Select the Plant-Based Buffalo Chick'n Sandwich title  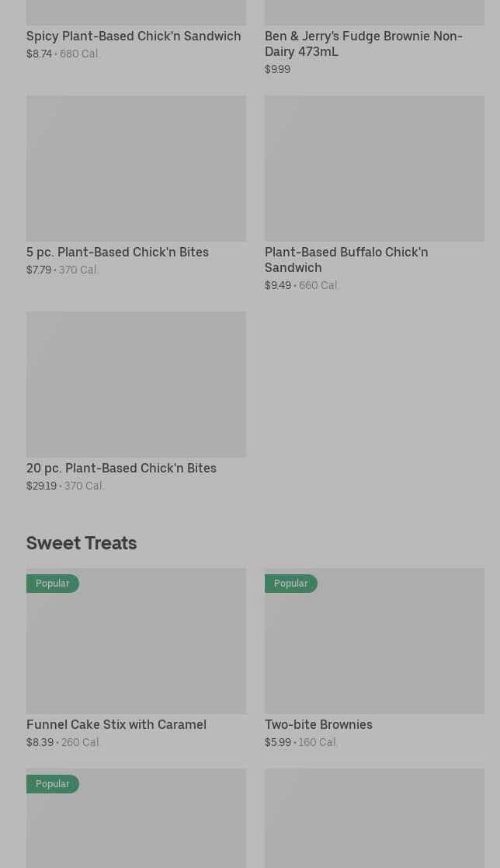tap(346, 260)
